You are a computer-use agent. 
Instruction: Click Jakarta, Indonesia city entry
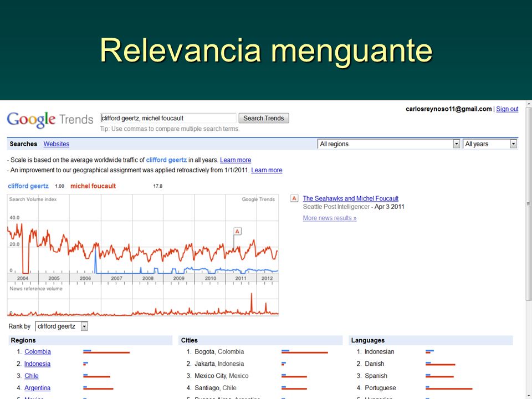point(219,364)
